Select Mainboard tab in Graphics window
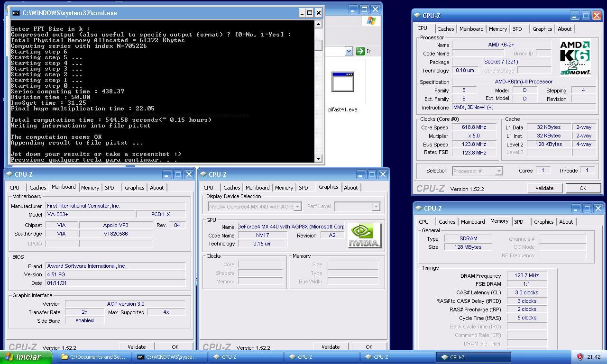 (258, 188)
